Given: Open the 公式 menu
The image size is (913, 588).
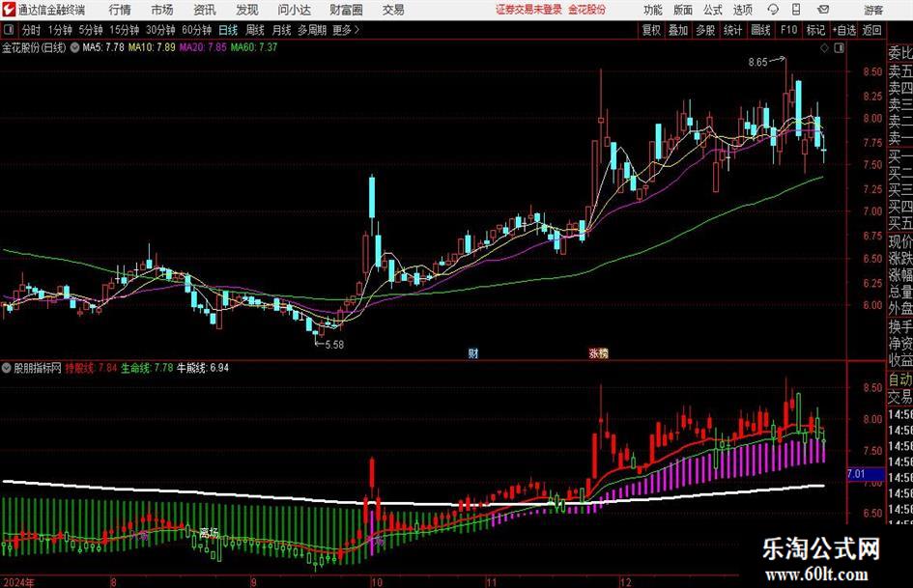Looking at the screenshot, I should pos(712,10).
